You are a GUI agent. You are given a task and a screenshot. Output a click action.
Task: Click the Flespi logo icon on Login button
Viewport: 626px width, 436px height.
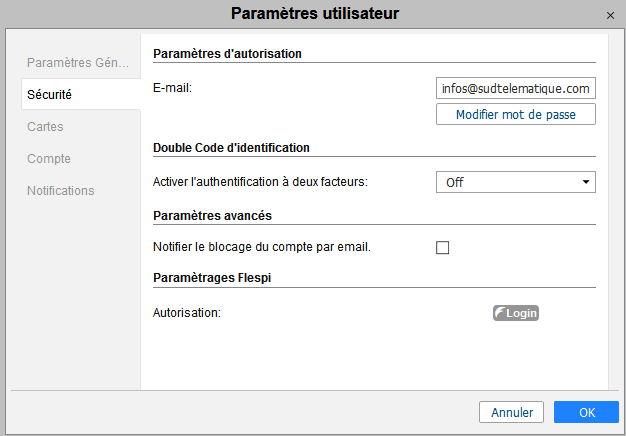[500, 313]
